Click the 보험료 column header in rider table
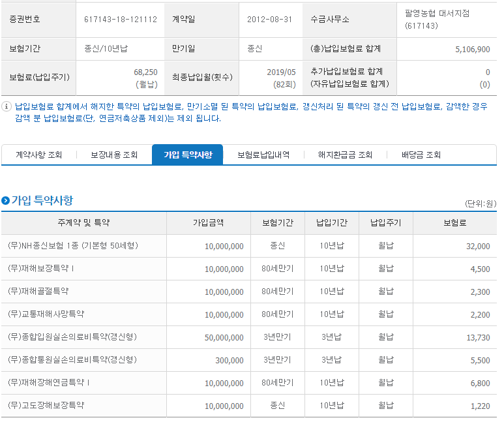The height and width of the screenshot is (422, 504). click(455, 222)
